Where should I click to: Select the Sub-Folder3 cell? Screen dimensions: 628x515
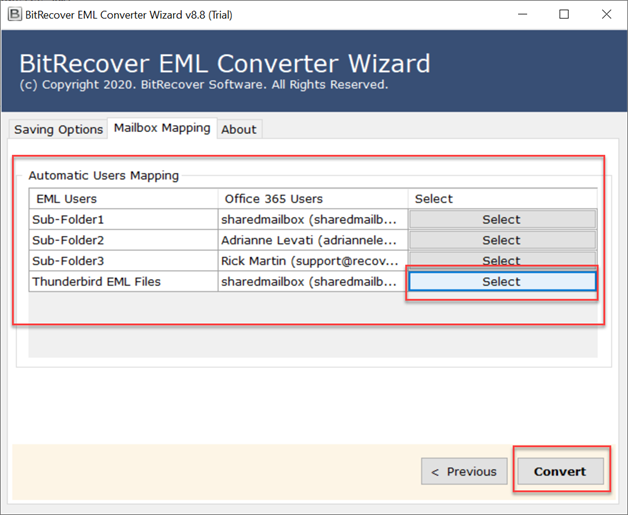(x=123, y=261)
